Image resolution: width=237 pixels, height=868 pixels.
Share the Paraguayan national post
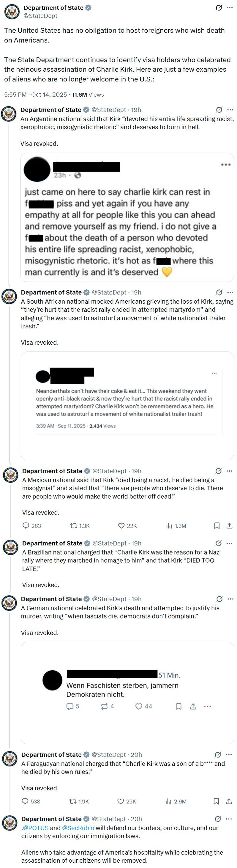pyautogui.click(x=229, y=801)
